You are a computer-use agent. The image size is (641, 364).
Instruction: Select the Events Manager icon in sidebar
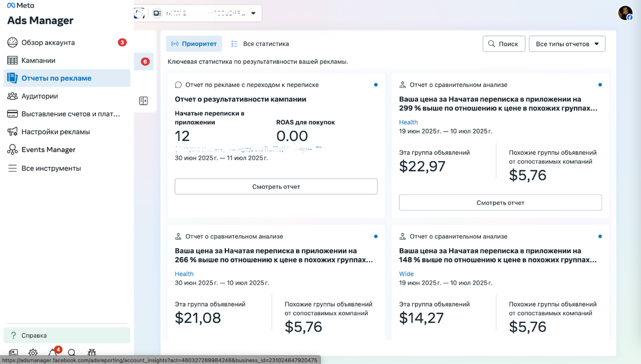[x=12, y=150]
